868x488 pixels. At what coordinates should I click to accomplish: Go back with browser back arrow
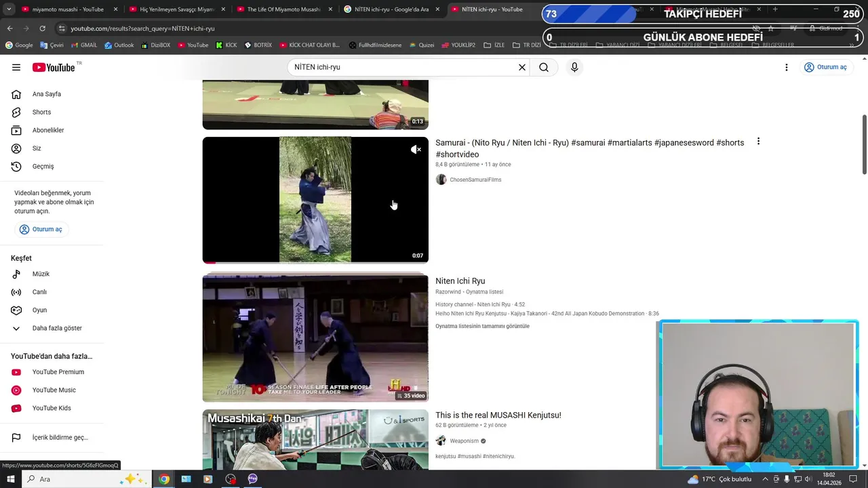click(9, 28)
